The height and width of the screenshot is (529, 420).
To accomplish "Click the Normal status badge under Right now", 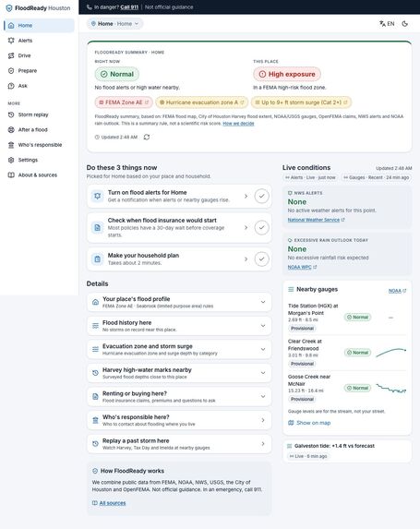I will click(116, 74).
